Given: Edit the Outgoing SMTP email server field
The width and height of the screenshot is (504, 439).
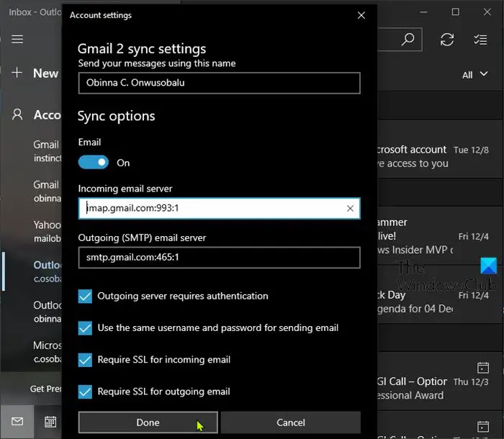Looking at the screenshot, I should (219, 258).
